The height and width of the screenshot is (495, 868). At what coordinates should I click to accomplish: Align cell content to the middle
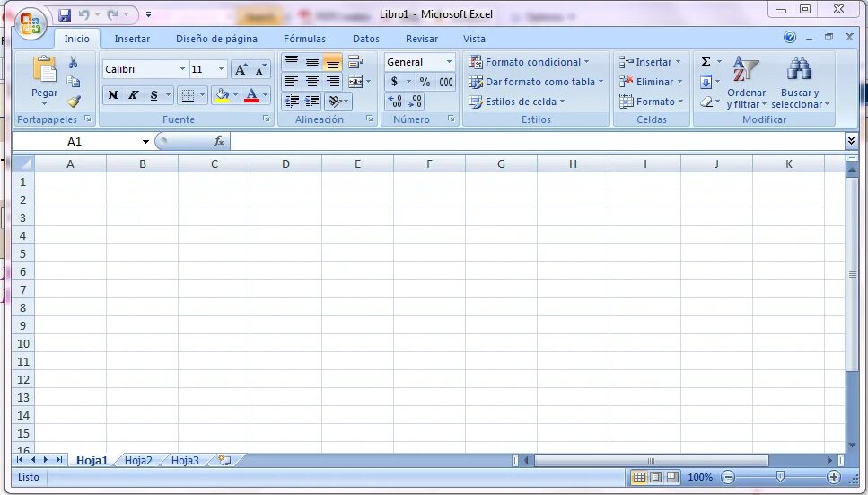tap(312, 61)
